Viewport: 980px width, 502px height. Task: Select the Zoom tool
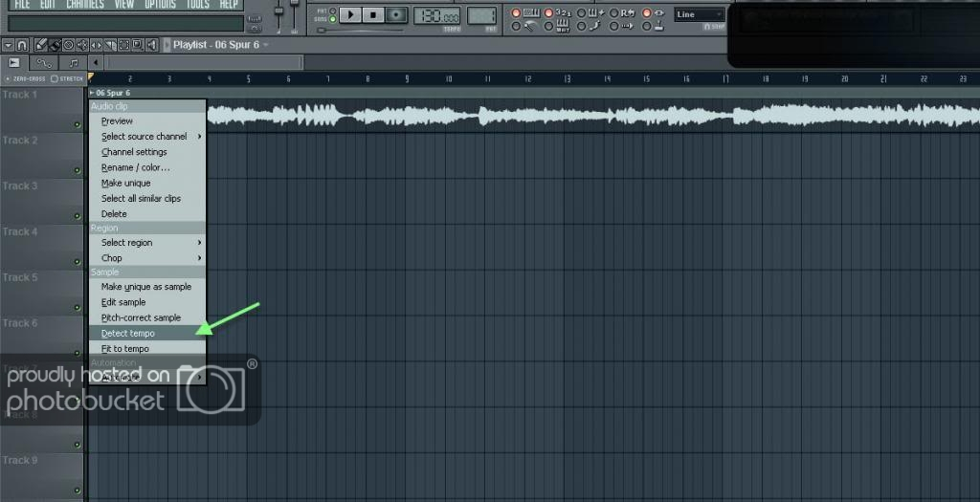point(138,45)
